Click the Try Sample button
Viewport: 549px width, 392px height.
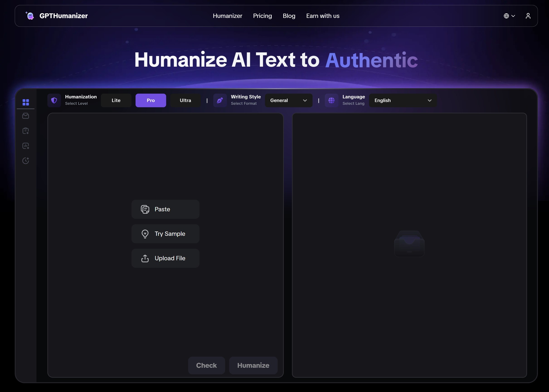(x=165, y=234)
